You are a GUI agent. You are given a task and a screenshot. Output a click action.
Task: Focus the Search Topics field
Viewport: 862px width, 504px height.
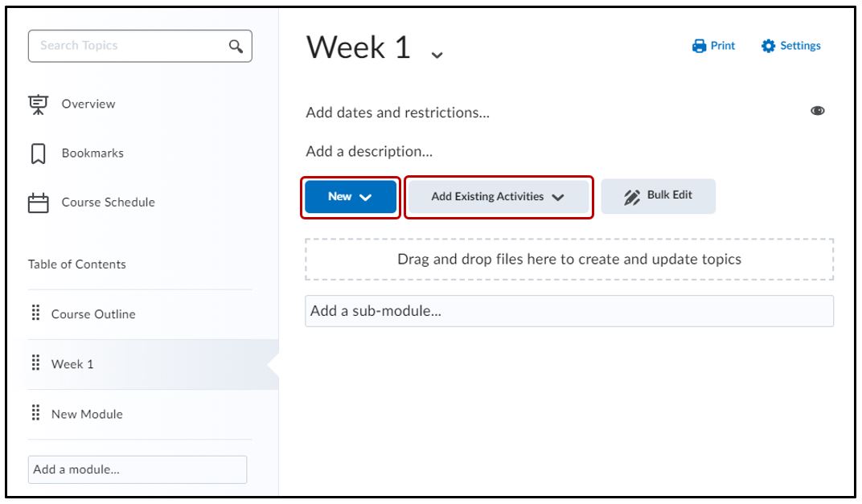pos(129,46)
